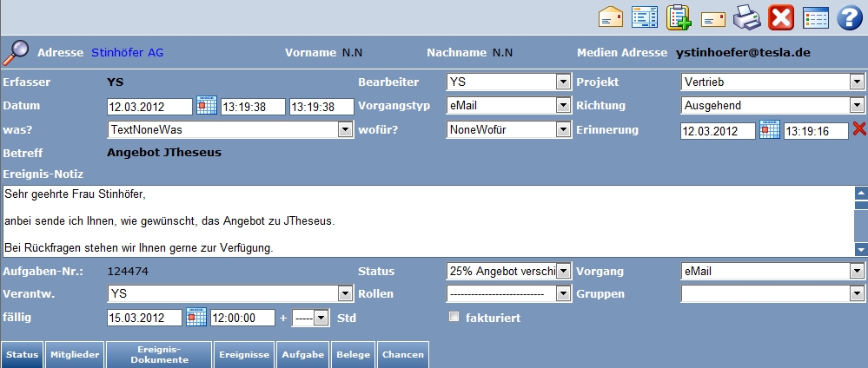This screenshot has width=868, height=368.
Task: Open calendar picker beside Datum field
Action: [207, 106]
